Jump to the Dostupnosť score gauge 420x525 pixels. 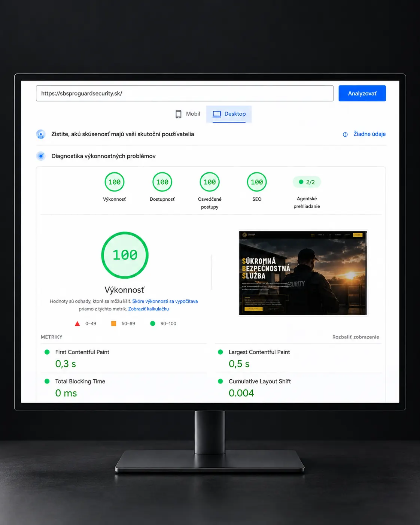coord(162,182)
